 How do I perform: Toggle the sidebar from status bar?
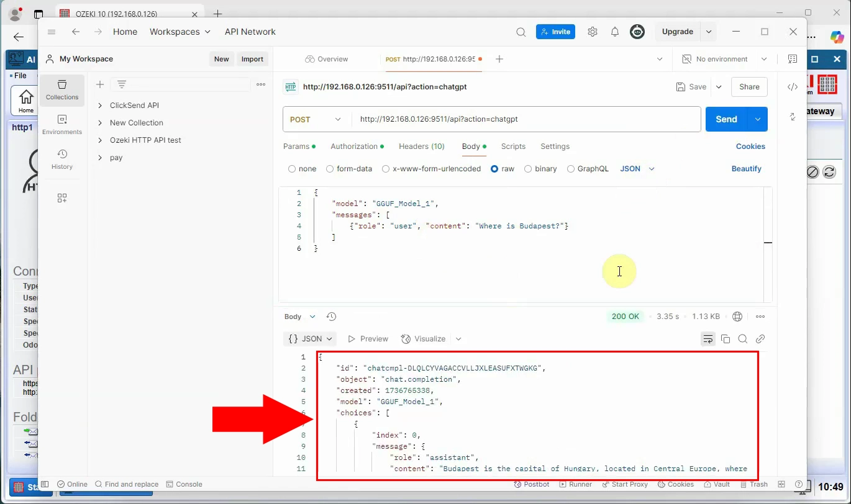point(45,484)
